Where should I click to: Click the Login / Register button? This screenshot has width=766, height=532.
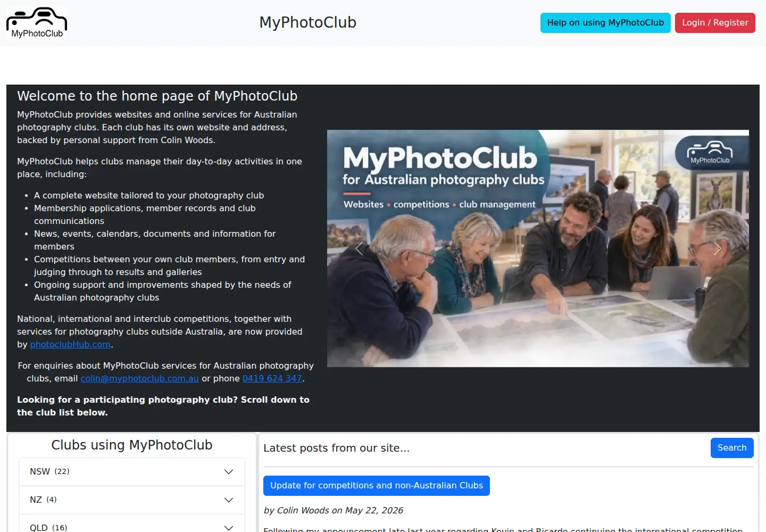[x=715, y=23]
